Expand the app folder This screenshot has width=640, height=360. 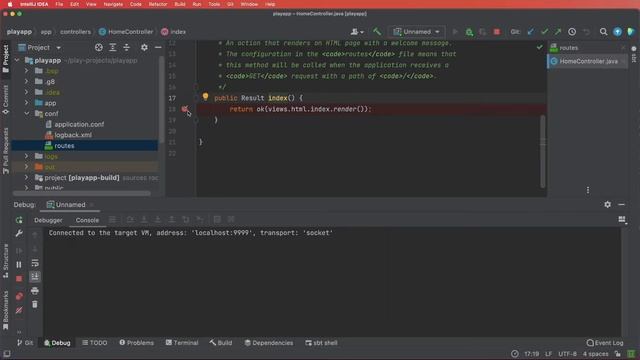[x=27, y=103]
